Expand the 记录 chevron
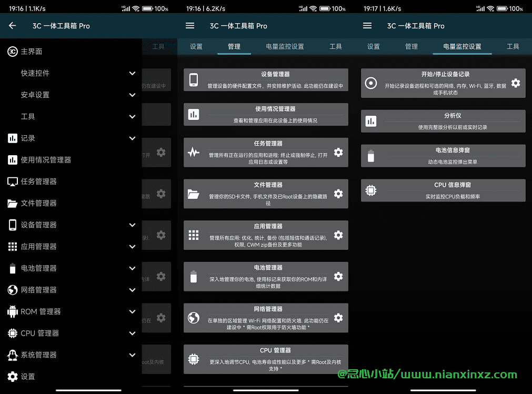This screenshot has width=532, height=394. 132,138
